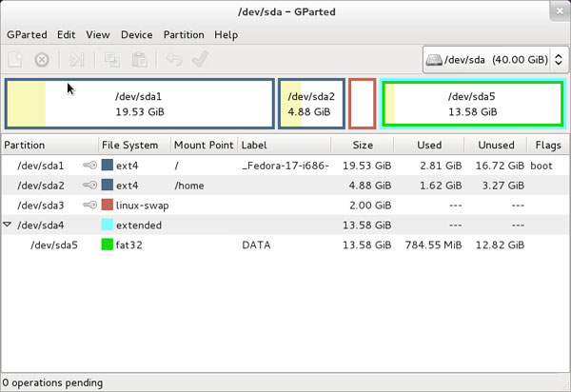The image size is (571, 392).
Task: Click the New partition toolbar icon
Action: click(15, 59)
